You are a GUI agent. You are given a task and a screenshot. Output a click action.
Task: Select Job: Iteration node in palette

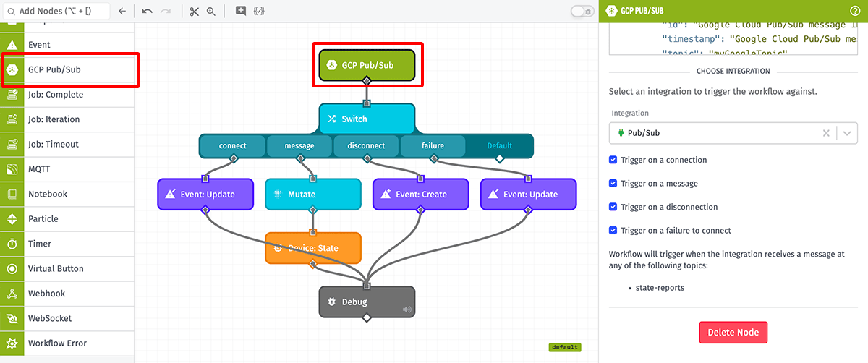pyautogui.click(x=67, y=119)
